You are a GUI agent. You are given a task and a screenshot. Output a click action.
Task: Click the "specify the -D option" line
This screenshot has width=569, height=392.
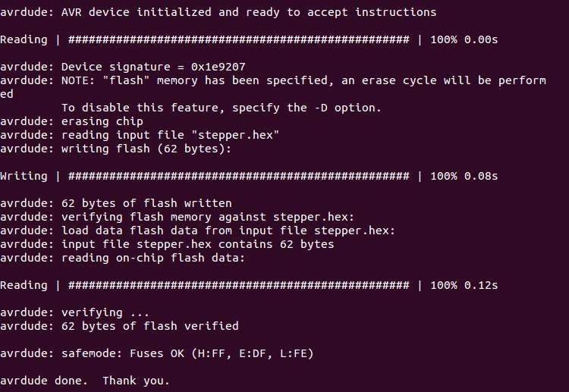click(220, 108)
